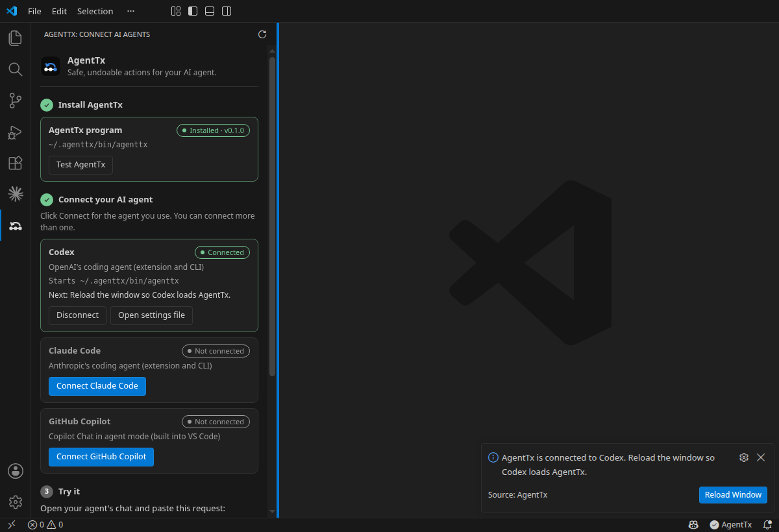Screen dimensions: 779x532
Task: Open the Accounts icon in activity bar
Action: coord(15,471)
